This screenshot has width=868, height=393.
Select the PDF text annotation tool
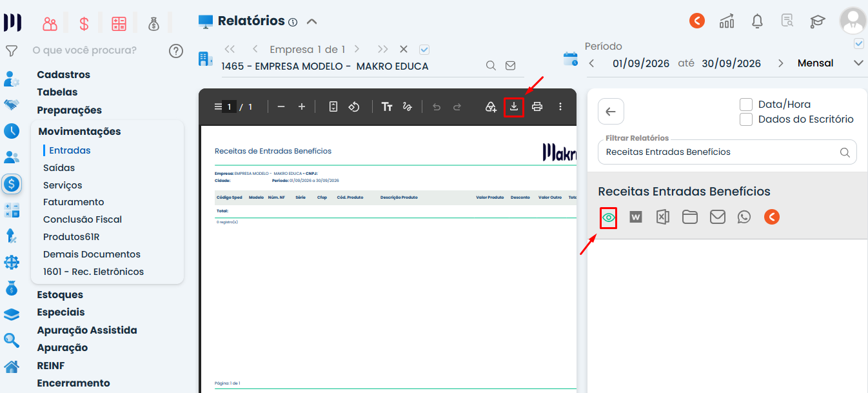click(x=387, y=107)
